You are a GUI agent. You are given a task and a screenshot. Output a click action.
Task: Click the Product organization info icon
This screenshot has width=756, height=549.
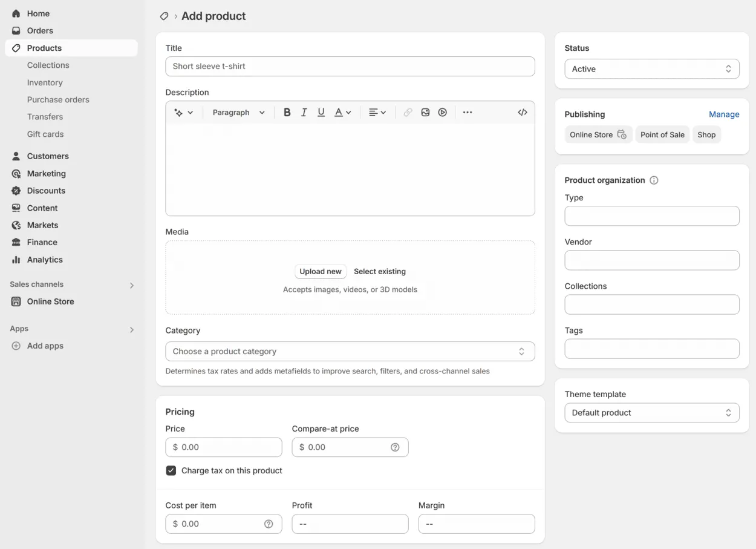[654, 180]
